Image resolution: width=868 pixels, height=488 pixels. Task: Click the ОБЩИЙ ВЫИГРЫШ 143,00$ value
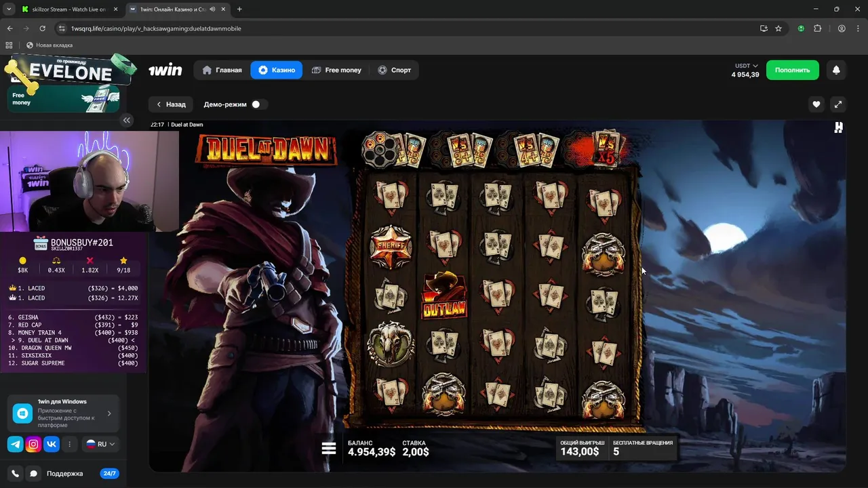(x=580, y=448)
